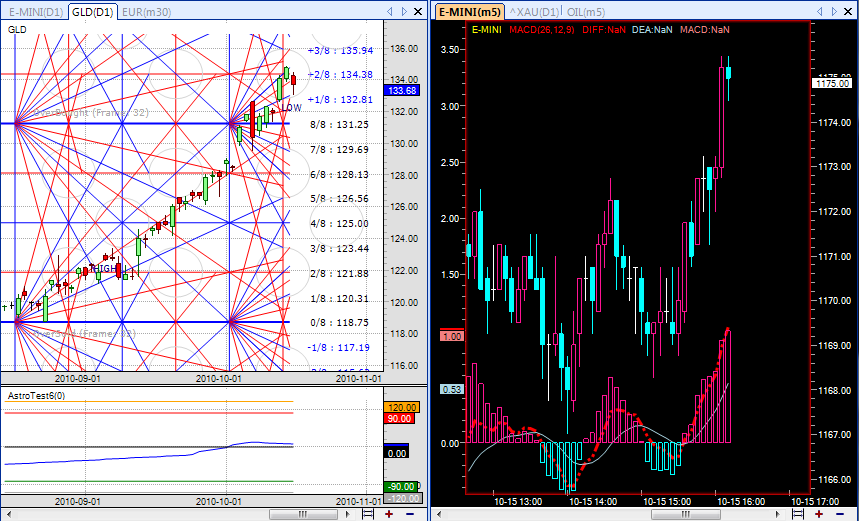Click left arrow of GLD chart scrollbar
The width and height of the screenshot is (859, 521).
(8, 514)
